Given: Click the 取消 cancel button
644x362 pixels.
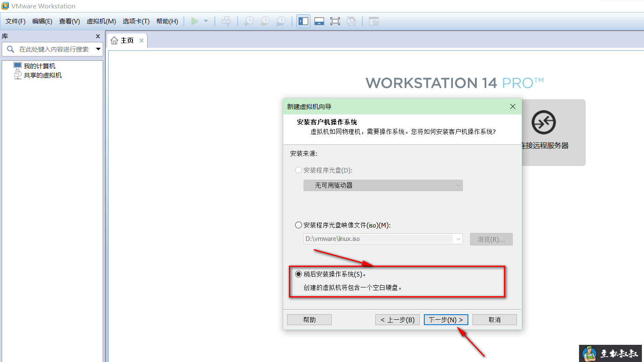Looking at the screenshot, I should (x=495, y=320).
